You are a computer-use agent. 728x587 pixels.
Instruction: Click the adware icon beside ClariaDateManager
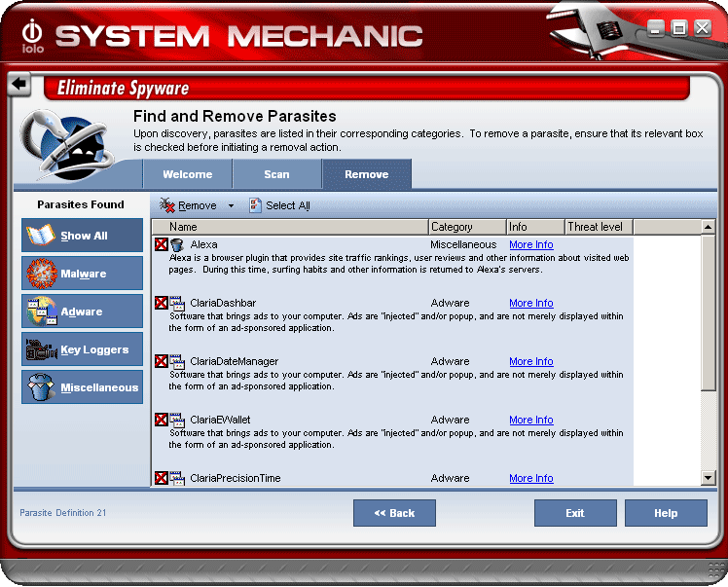177,362
